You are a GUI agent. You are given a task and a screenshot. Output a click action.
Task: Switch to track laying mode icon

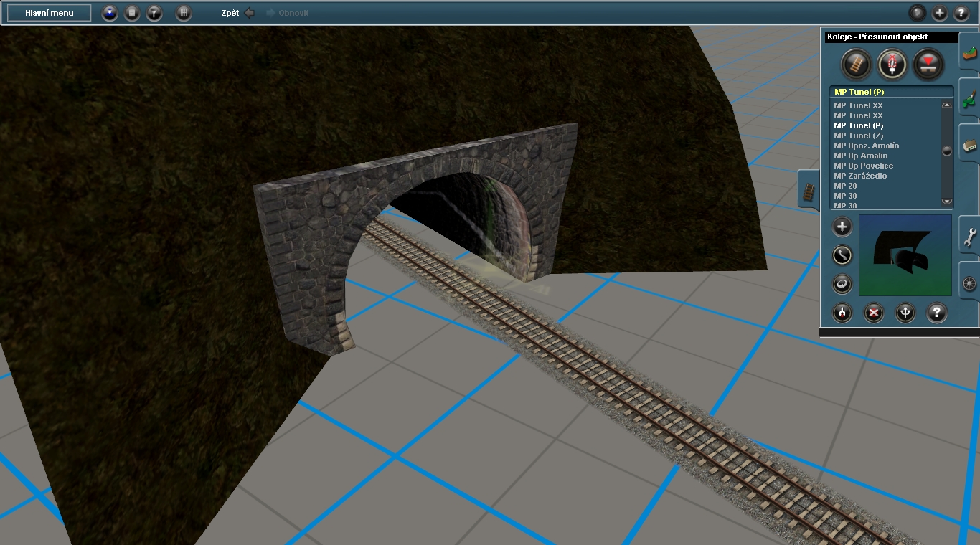click(856, 65)
